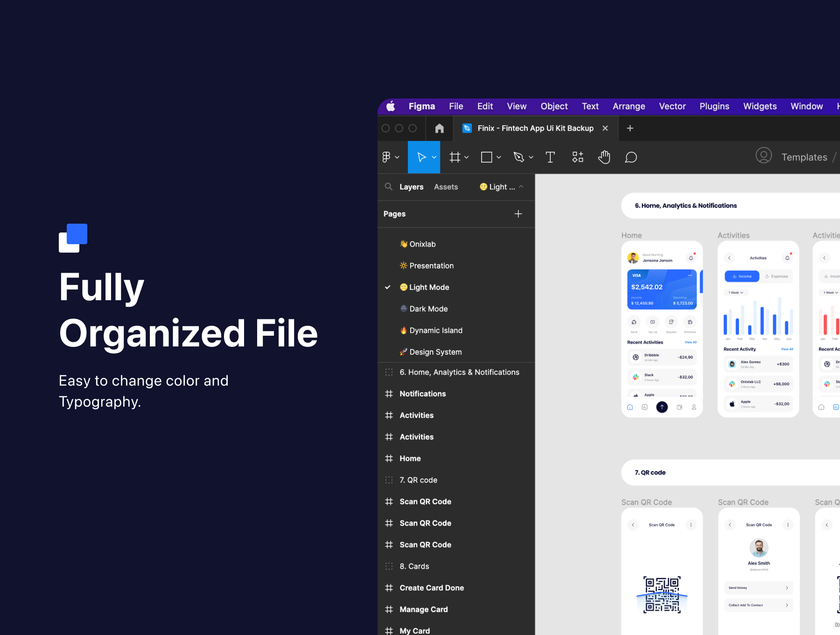Select the Pen tool
Viewport: 840px width, 635px height.
coord(518,157)
